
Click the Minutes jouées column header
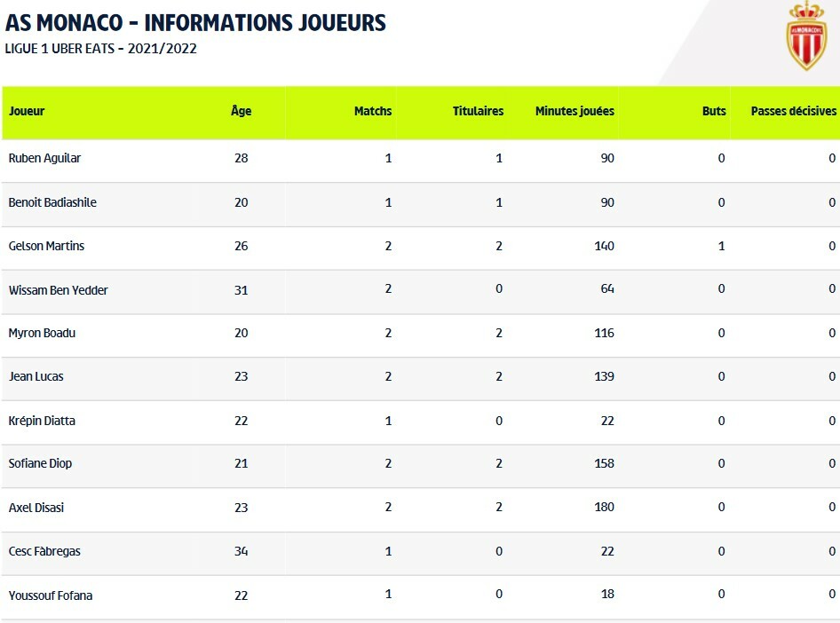click(575, 112)
